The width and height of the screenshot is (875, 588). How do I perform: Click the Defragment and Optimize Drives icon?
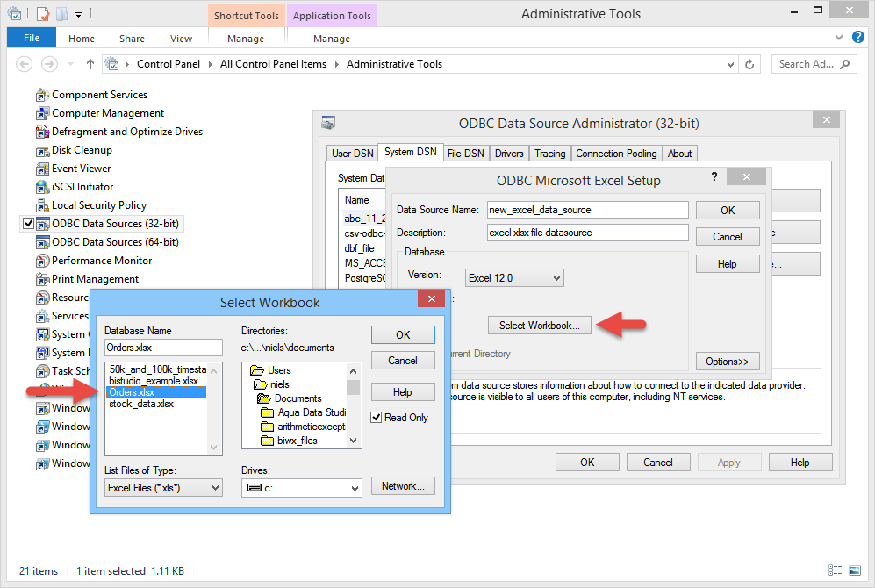tap(42, 133)
